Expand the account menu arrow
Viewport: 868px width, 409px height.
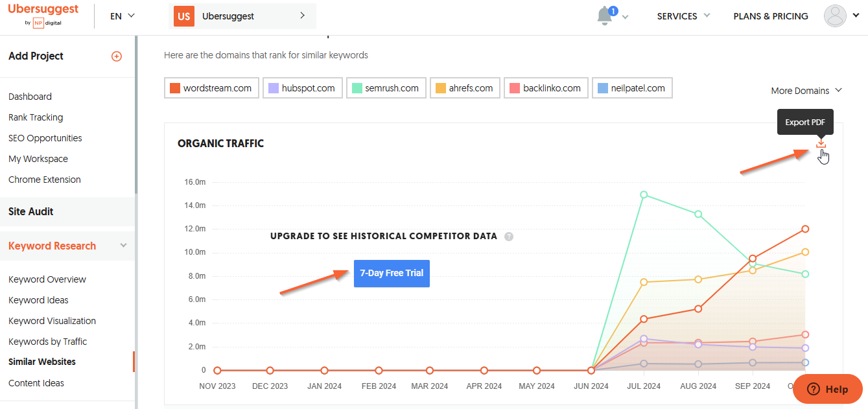click(x=856, y=16)
